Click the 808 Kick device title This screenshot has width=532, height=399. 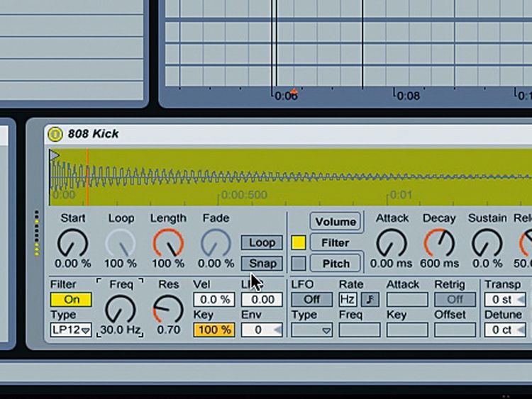[x=94, y=133]
